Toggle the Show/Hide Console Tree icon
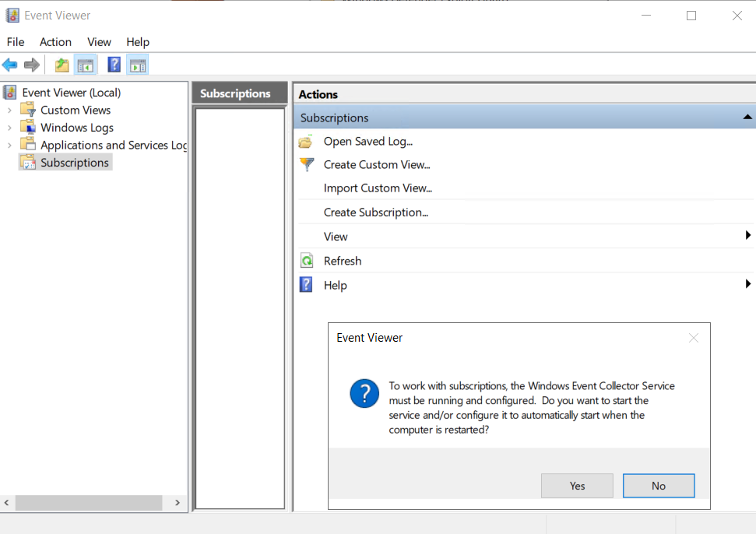This screenshot has width=756, height=534. 86,65
